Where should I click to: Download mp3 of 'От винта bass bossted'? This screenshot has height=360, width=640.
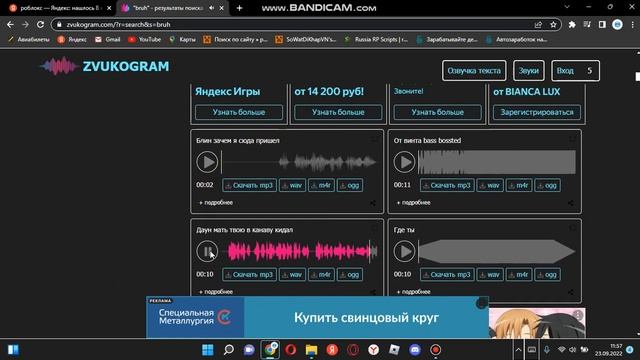click(x=447, y=185)
